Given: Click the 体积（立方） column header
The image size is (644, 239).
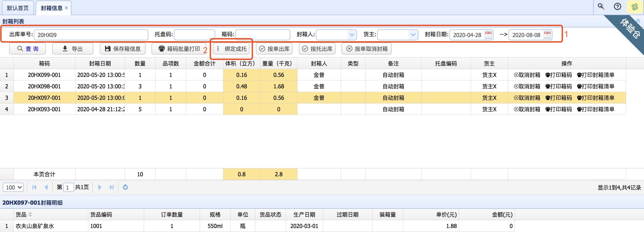Looking at the screenshot, I should pyautogui.click(x=241, y=63).
